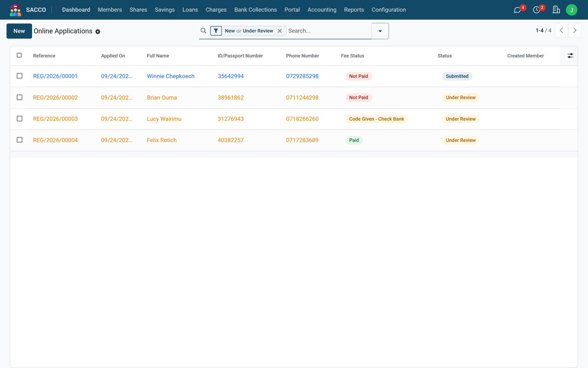Check the row for Felix Rotich

tap(19, 140)
